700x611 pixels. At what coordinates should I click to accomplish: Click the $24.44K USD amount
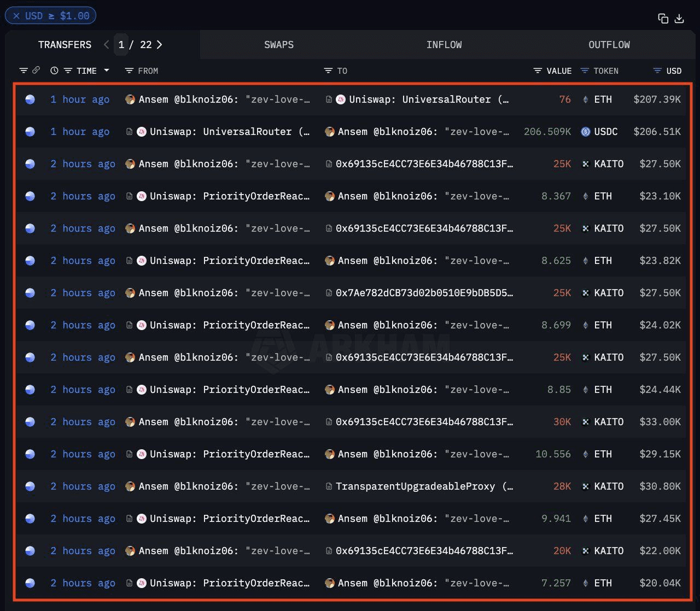click(660, 390)
